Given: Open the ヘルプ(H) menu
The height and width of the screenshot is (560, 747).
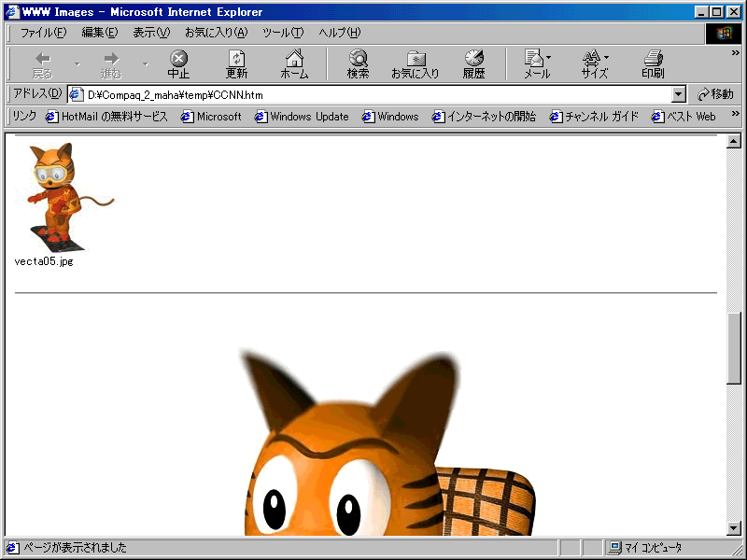Looking at the screenshot, I should (x=340, y=33).
